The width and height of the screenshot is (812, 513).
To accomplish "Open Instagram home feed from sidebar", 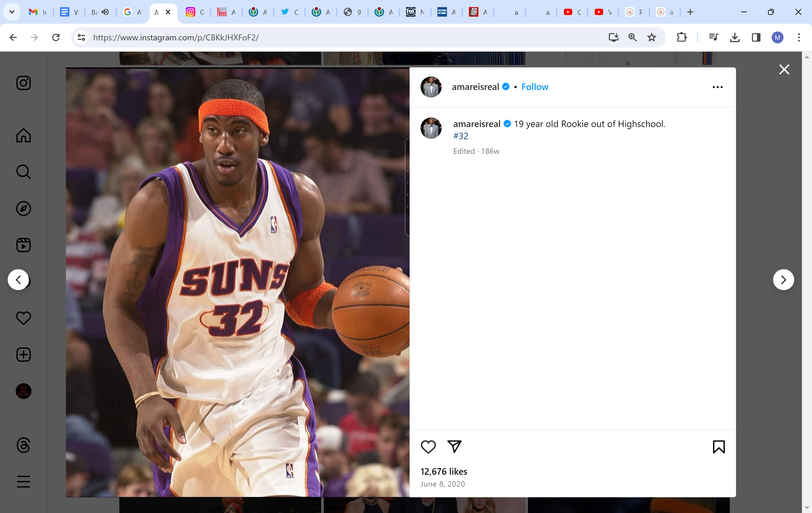I will [24, 136].
